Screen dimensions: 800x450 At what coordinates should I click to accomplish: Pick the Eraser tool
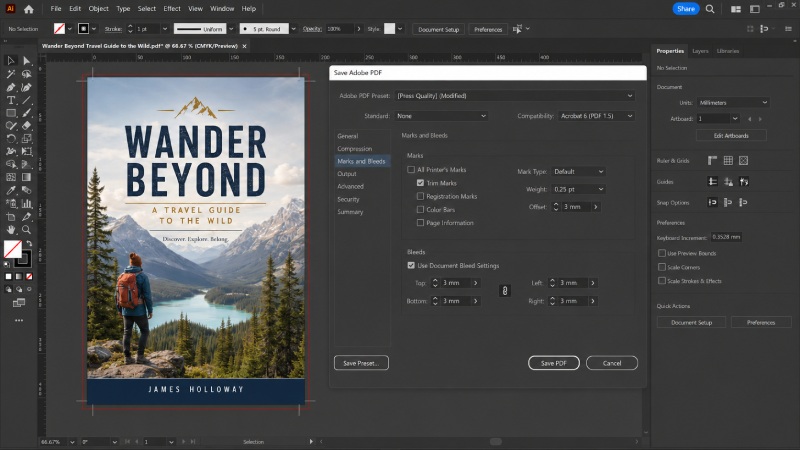coord(27,126)
